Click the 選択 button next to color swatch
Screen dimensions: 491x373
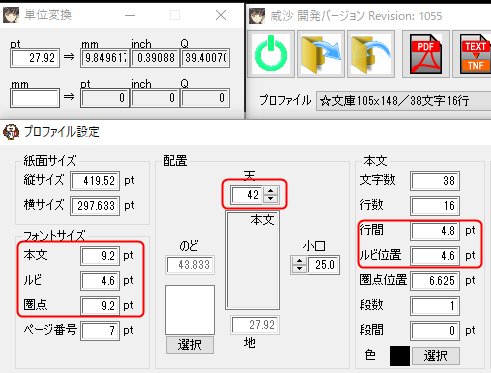point(436,356)
